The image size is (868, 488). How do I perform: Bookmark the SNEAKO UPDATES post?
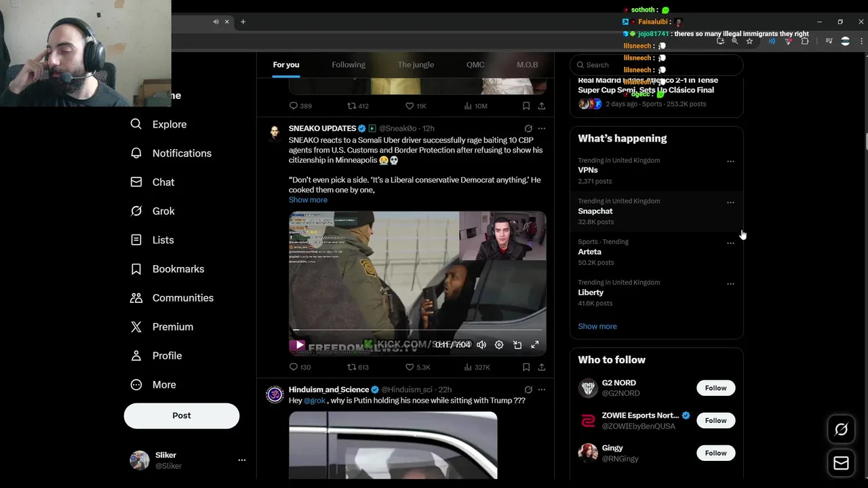pyautogui.click(x=526, y=367)
